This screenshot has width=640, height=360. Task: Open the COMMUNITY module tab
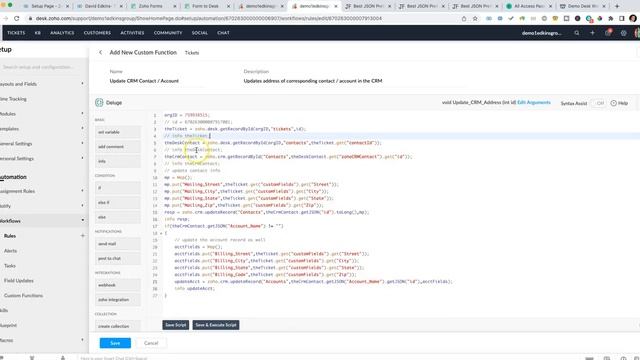[168, 33]
